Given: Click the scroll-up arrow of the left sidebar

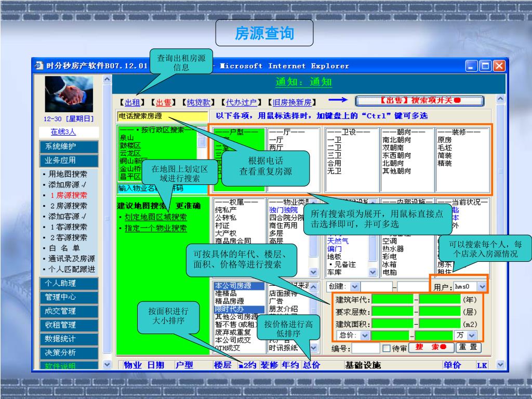Looking at the screenshot, I should coord(107,79).
